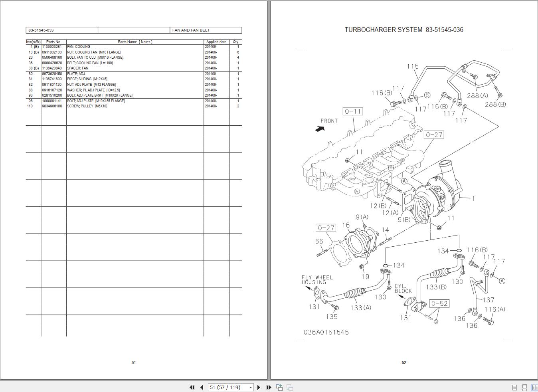
Task: Click 'NUT; ADJ PLATE [M12 FLANGE]' entry
Action: 91,85
